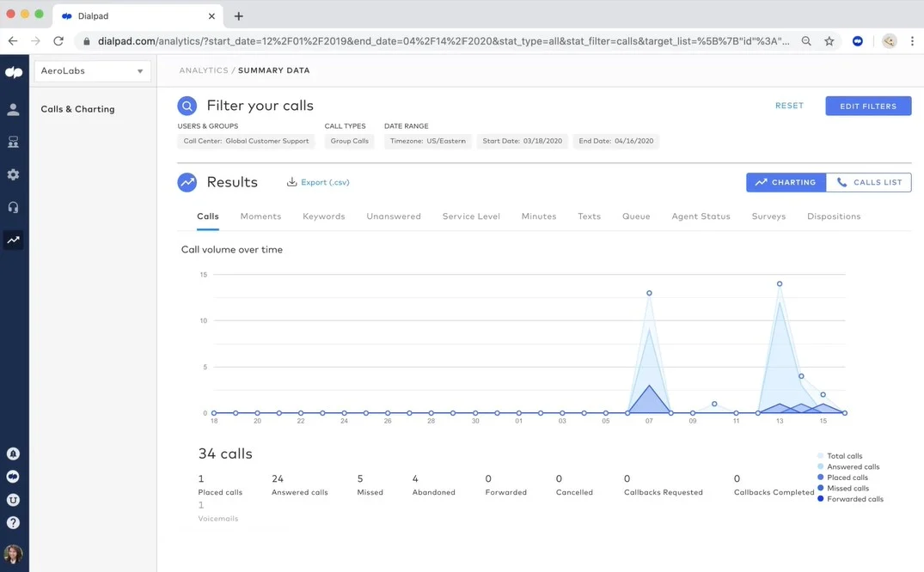
Task: Click the "Missed" count of 5
Action: 360,479
